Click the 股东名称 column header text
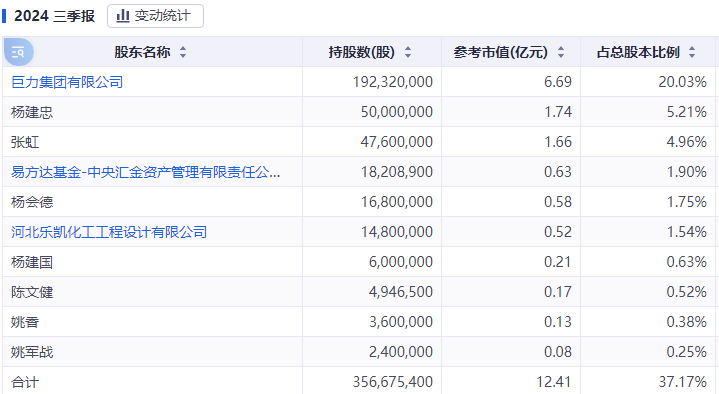 point(142,52)
